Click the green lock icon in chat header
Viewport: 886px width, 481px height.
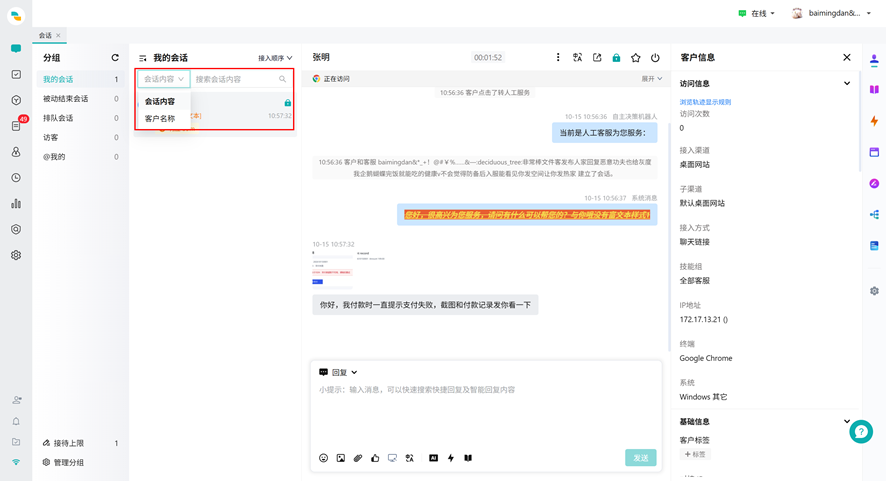616,58
